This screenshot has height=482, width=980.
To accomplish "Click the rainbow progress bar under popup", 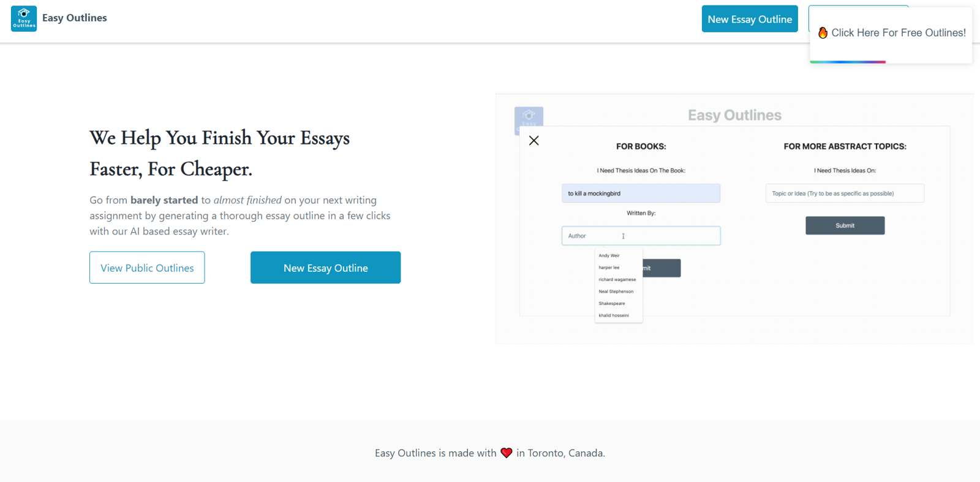I will click(x=848, y=62).
